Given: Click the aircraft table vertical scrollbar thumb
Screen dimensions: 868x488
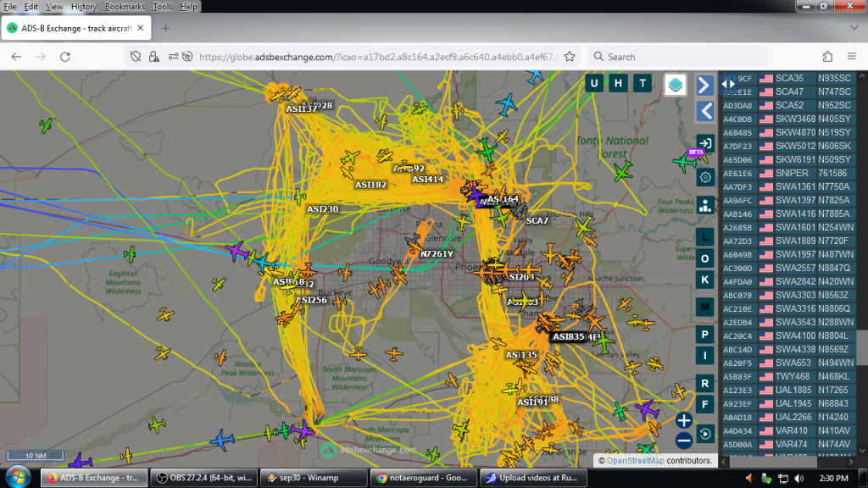Looking at the screenshot, I should pyautogui.click(x=862, y=347).
